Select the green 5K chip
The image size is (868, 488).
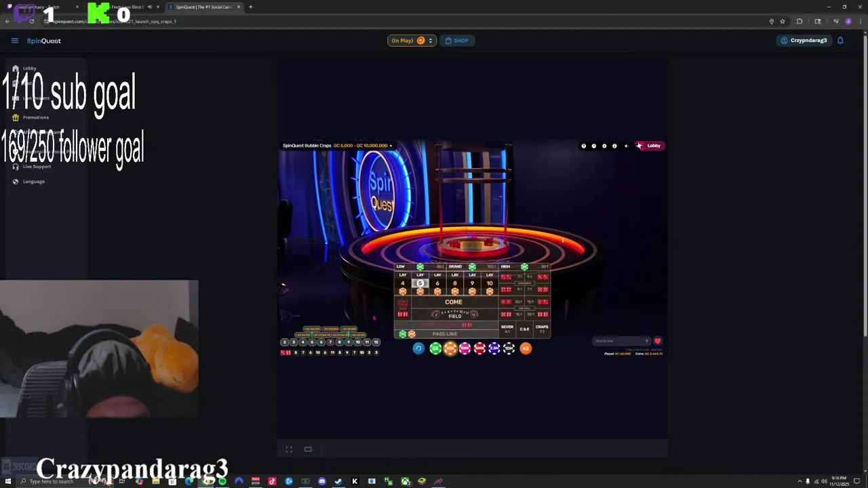(x=435, y=348)
